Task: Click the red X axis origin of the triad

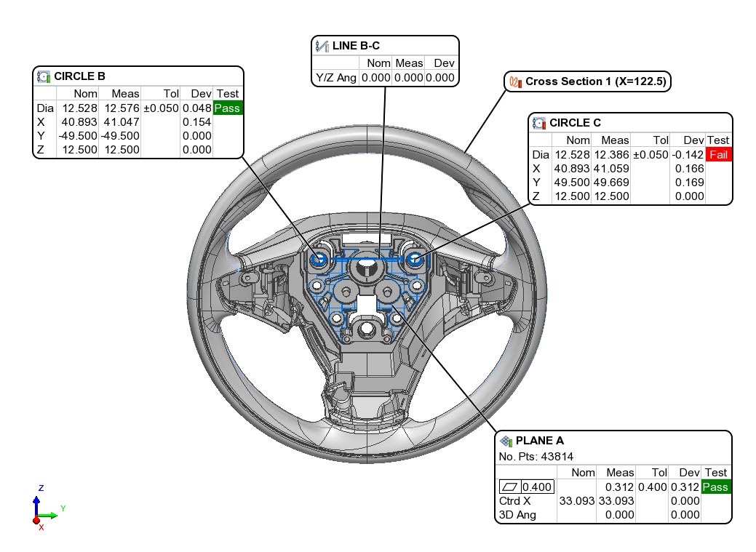Action: (36, 521)
